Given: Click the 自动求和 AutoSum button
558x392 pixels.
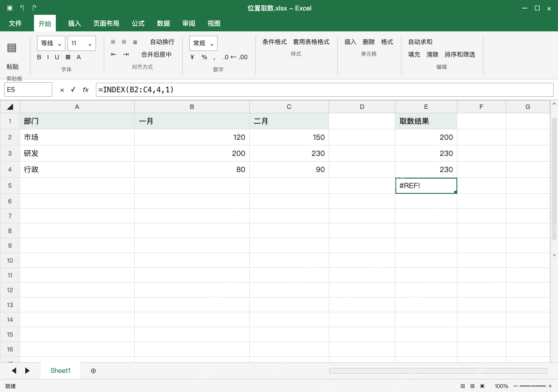Looking at the screenshot, I should (x=420, y=42).
